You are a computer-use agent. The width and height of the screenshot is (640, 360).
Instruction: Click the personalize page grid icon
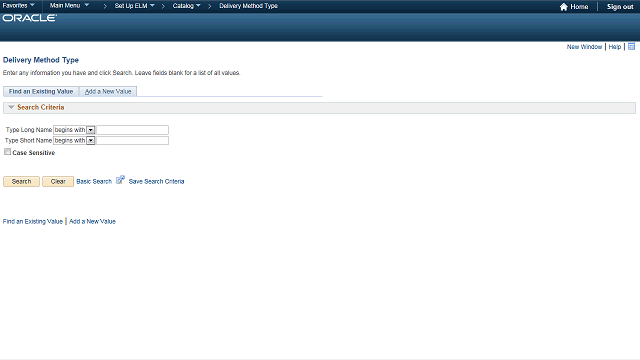click(631, 47)
